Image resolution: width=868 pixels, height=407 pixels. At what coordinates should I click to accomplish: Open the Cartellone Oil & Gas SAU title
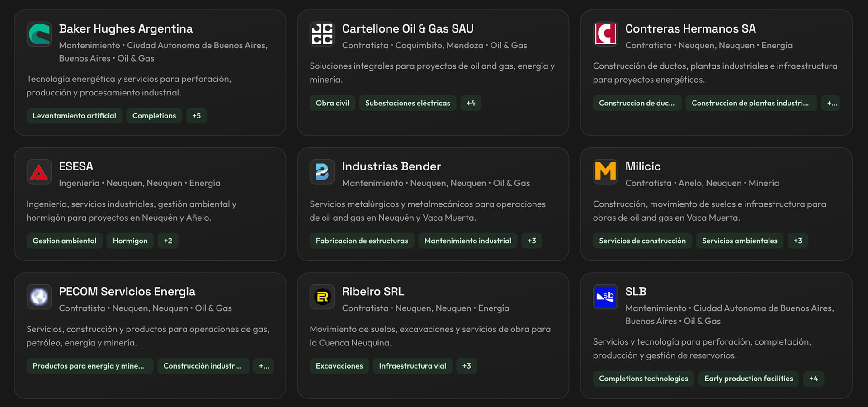408,29
